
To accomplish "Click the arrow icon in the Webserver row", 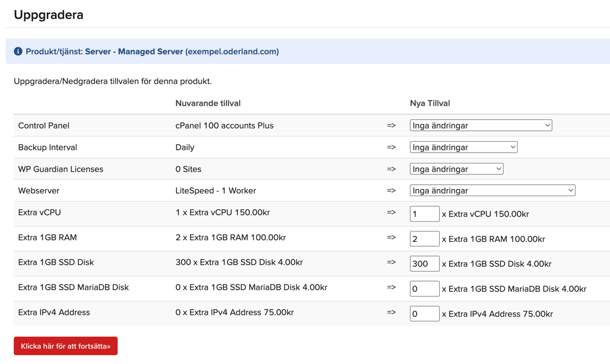I will tap(391, 191).
